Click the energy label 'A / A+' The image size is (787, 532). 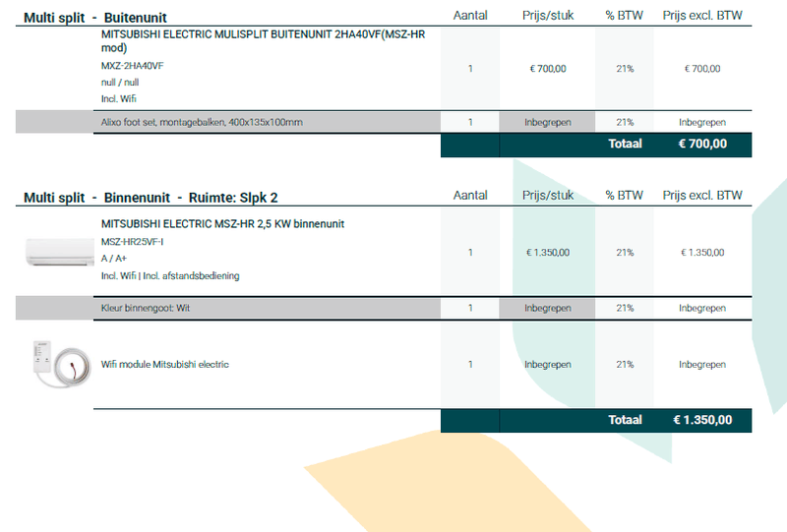point(114,259)
